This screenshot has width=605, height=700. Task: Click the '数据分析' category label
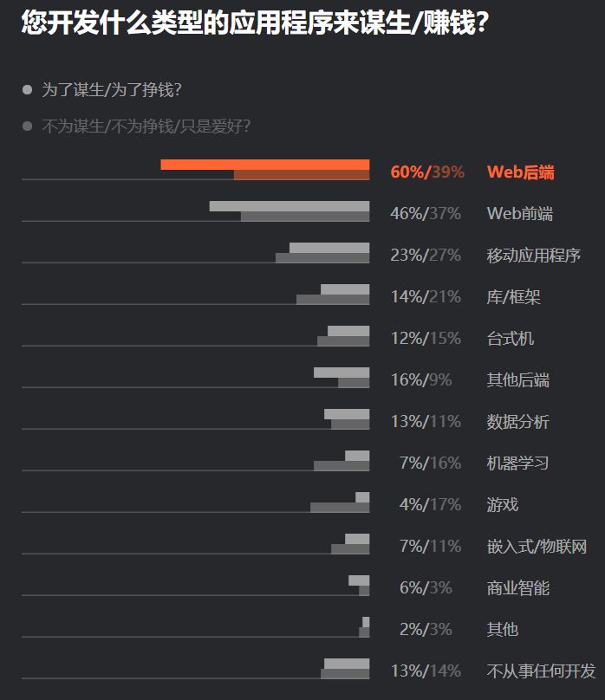[x=517, y=421]
